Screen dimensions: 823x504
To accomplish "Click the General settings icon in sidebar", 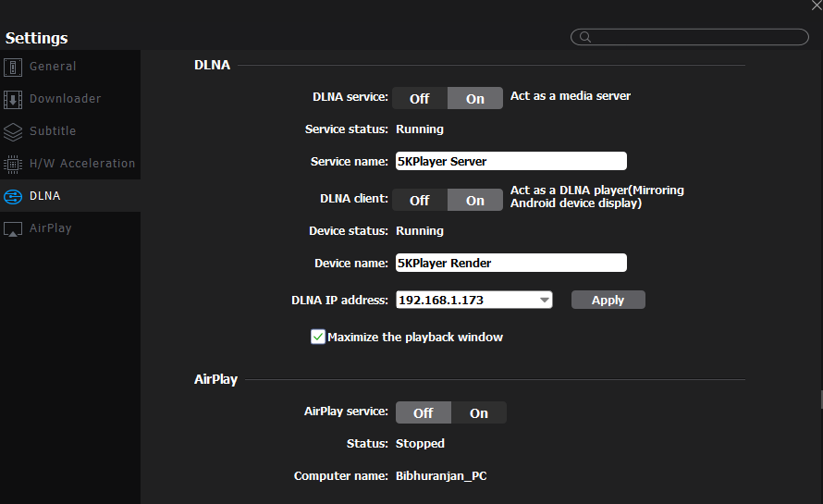I will [13, 68].
